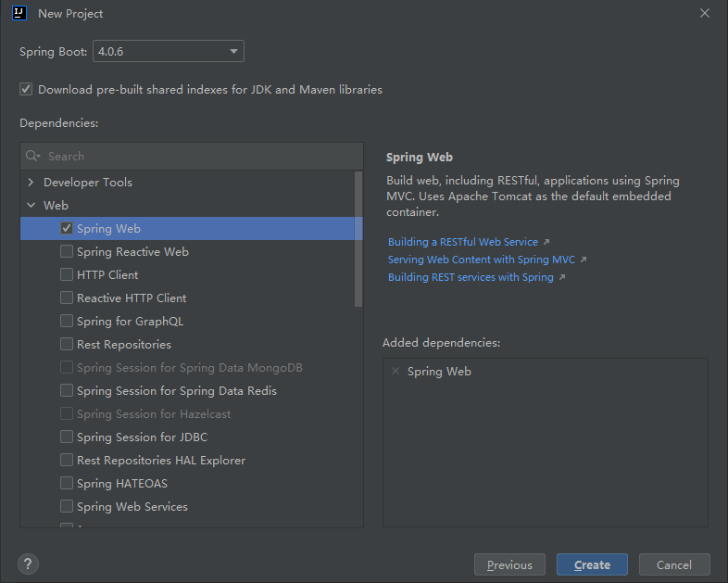
Task: Click arrow icon beside Building REST services link
Action: click(x=562, y=277)
